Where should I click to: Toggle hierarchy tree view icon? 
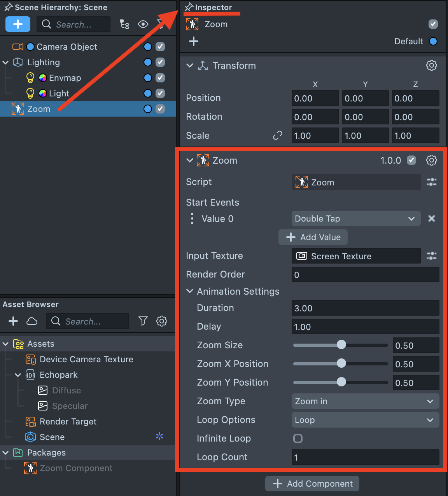(x=124, y=24)
